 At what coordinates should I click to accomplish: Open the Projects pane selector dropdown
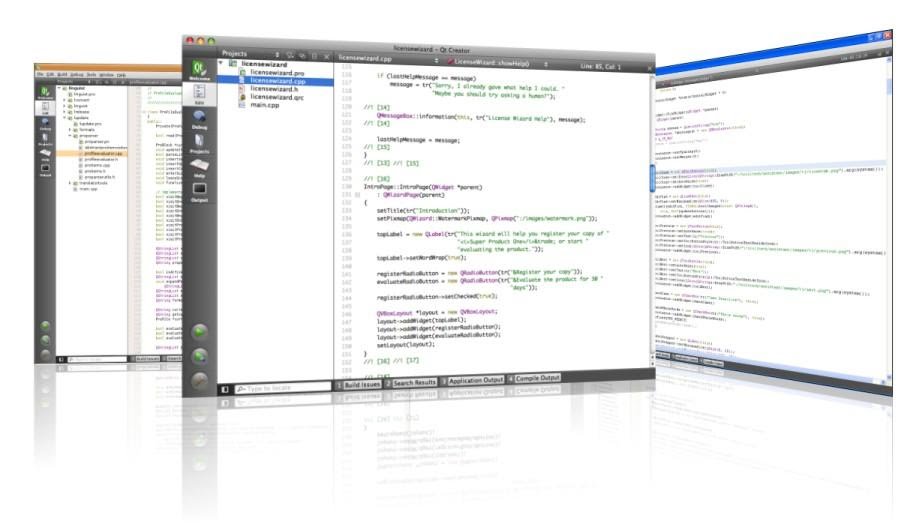point(277,55)
